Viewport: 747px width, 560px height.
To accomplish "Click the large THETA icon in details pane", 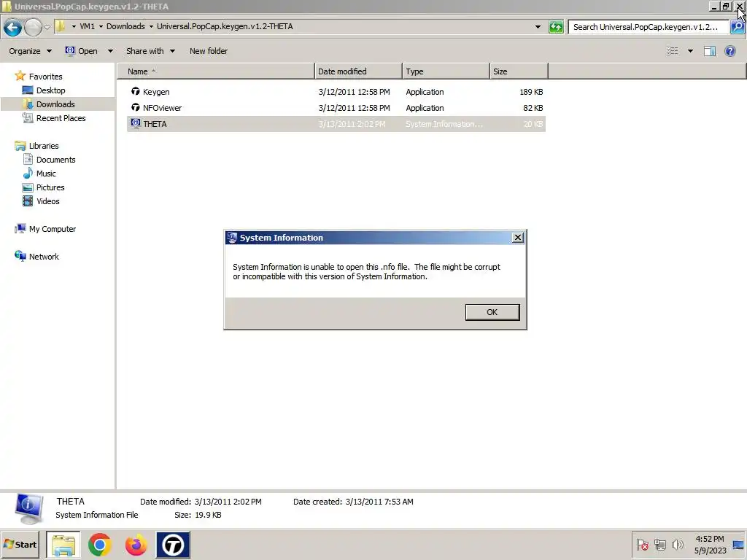I will click(28, 508).
